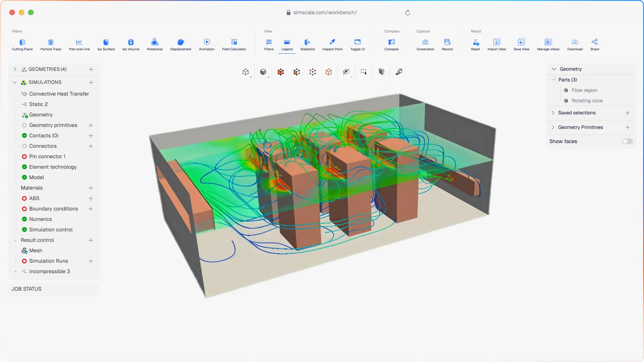Screen dimensions: 644x362
Task: Choose the orange volume selection cube icon
Action: (281, 72)
